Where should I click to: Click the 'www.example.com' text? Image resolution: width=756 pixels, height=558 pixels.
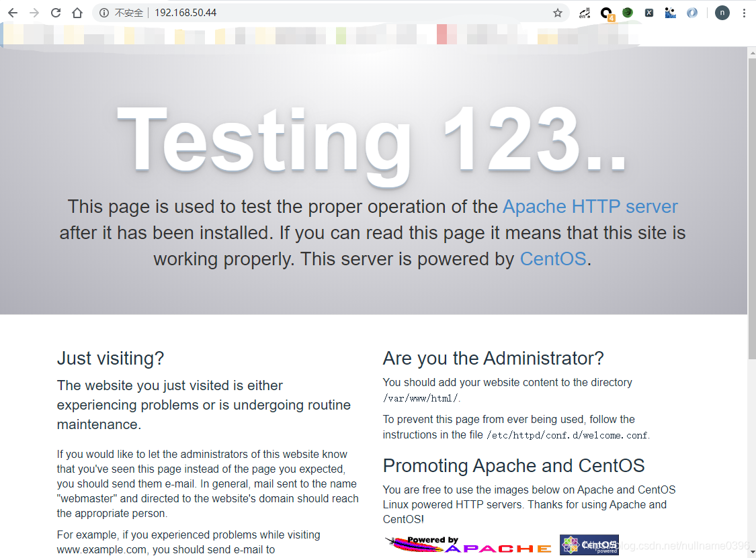[101, 550]
